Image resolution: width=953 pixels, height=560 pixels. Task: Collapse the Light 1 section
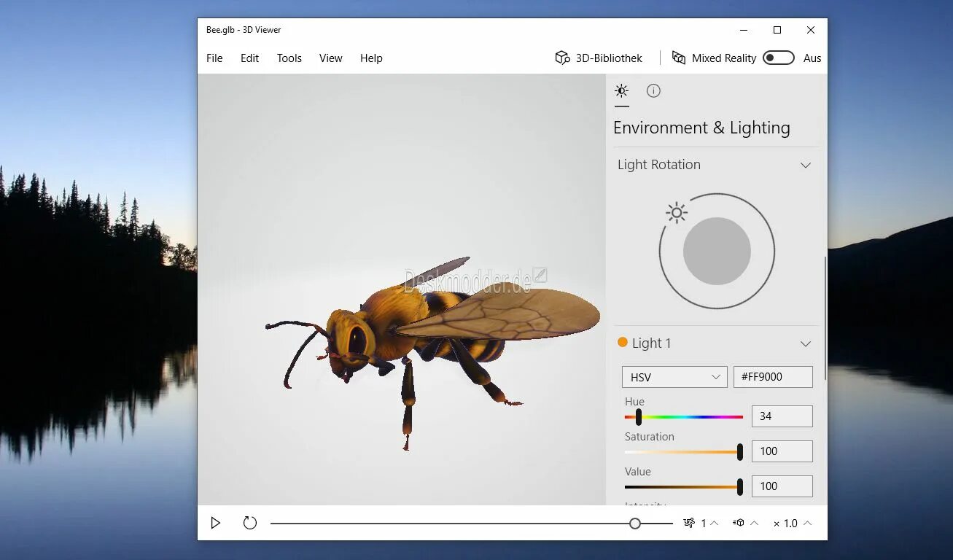tap(806, 343)
